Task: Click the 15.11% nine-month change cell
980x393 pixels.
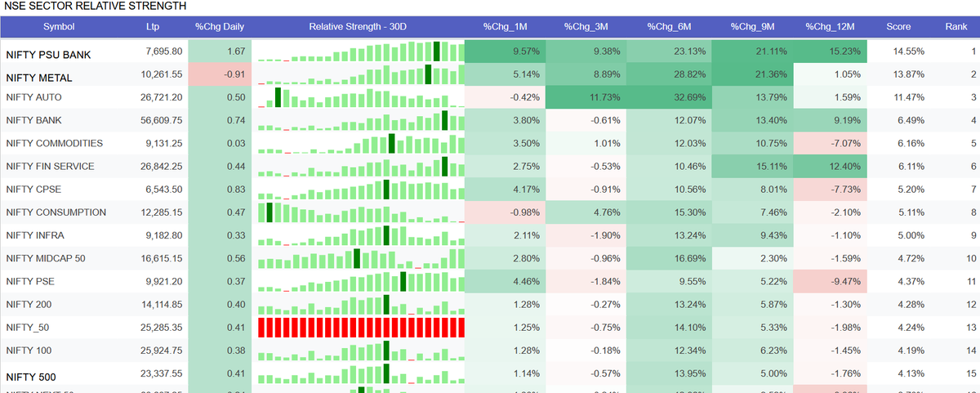Action: (x=751, y=166)
